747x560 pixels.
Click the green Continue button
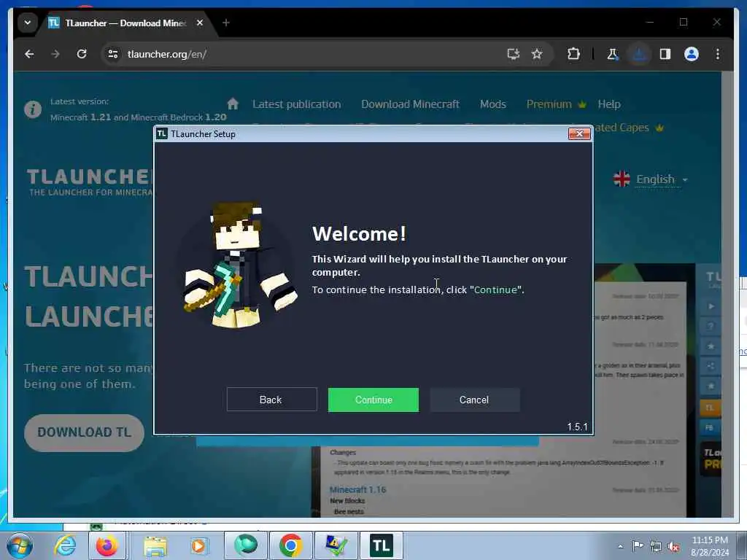[x=373, y=400]
